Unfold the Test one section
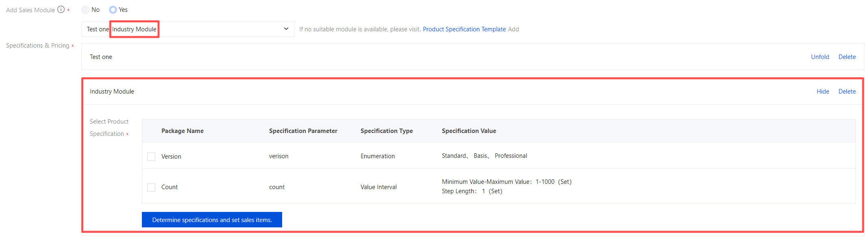868x242 pixels. (x=820, y=57)
